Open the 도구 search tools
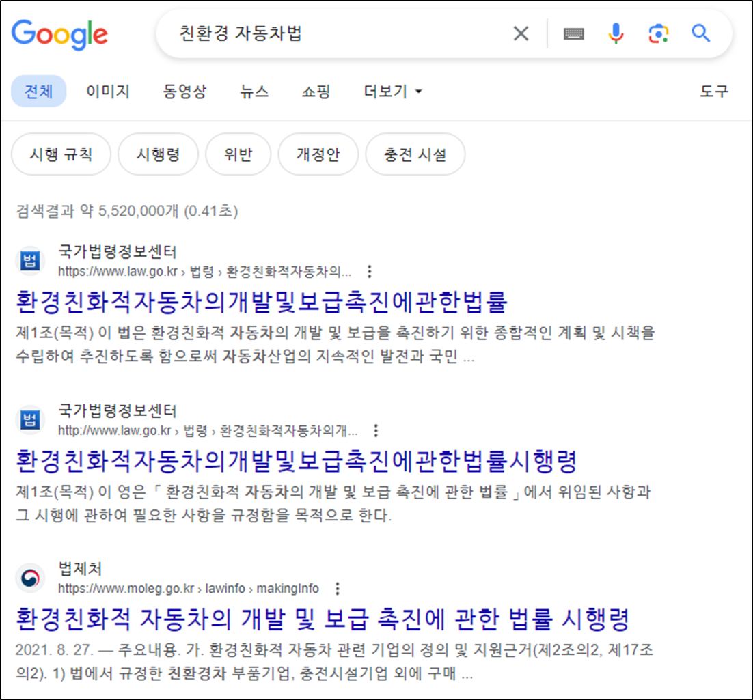The width and height of the screenshot is (753, 700). (714, 92)
